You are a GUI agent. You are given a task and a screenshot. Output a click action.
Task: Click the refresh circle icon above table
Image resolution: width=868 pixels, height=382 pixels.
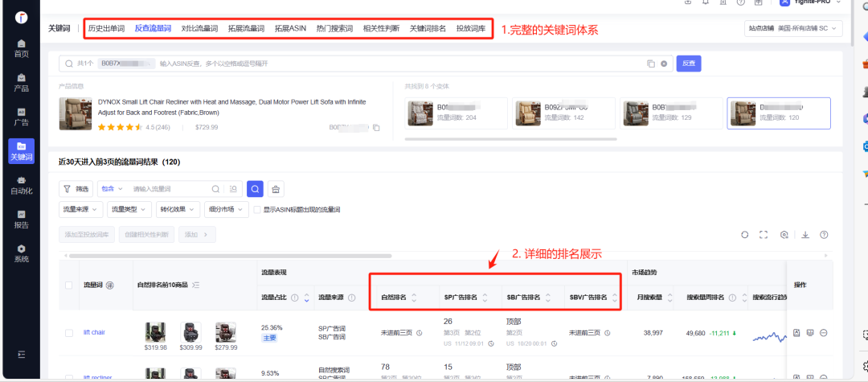coord(744,235)
